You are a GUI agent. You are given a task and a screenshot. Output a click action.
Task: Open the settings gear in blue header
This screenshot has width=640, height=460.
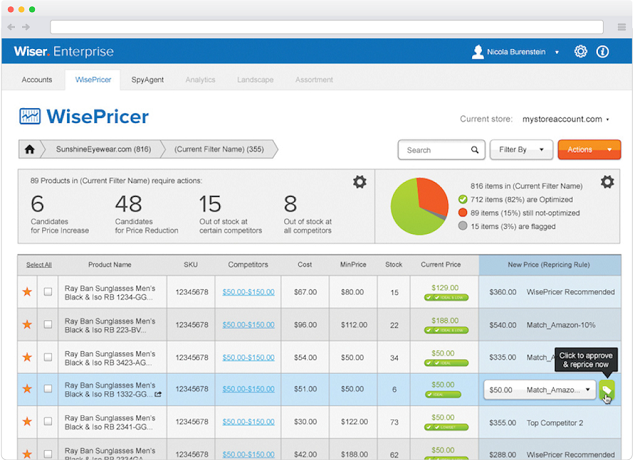point(580,51)
